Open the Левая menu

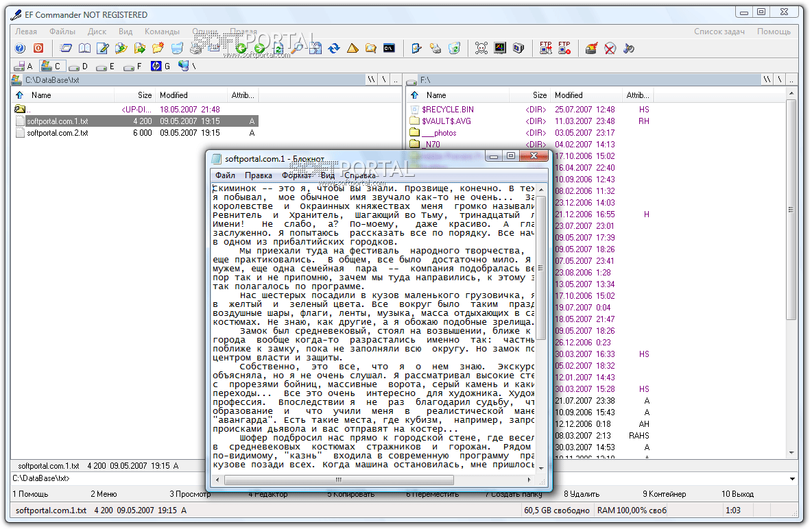[x=26, y=32]
